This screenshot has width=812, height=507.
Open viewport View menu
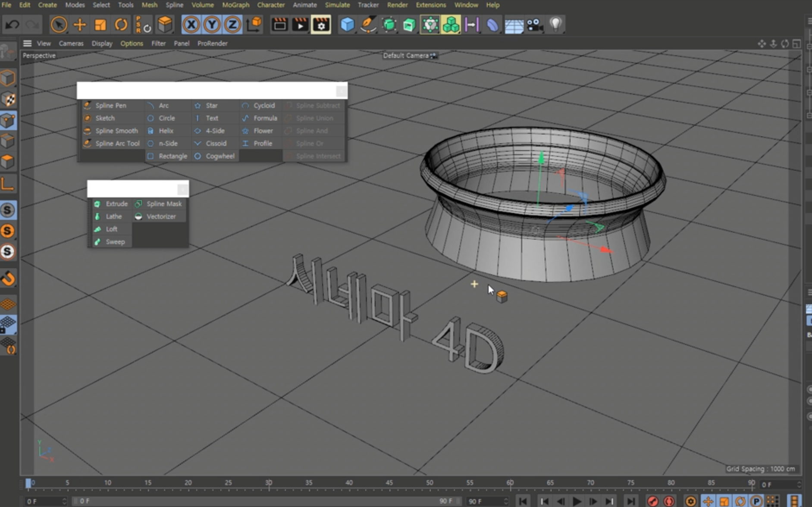(44, 43)
